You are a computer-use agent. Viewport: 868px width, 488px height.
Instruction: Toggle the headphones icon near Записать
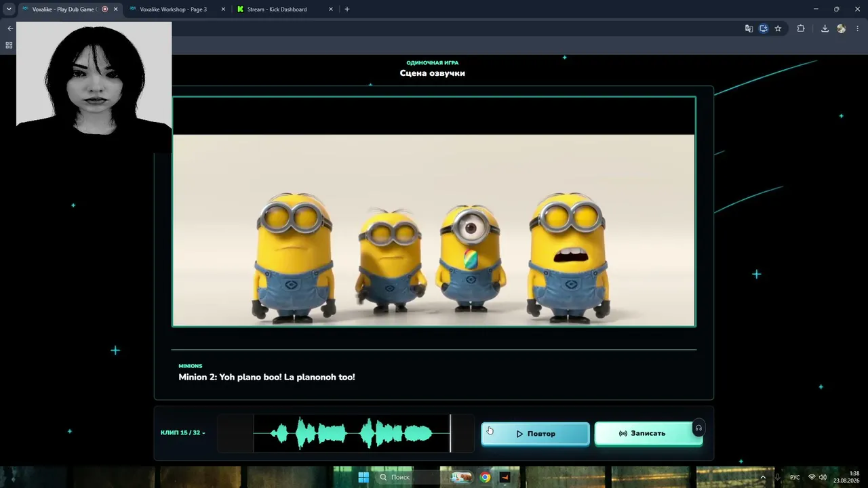click(x=698, y=428)
